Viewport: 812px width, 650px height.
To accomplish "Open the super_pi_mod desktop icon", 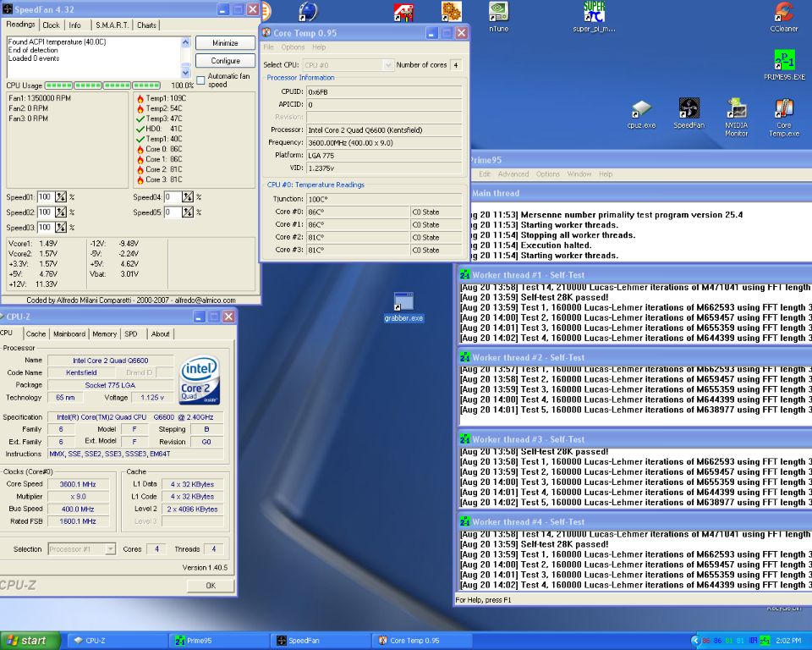I will (x=594, y=13).
